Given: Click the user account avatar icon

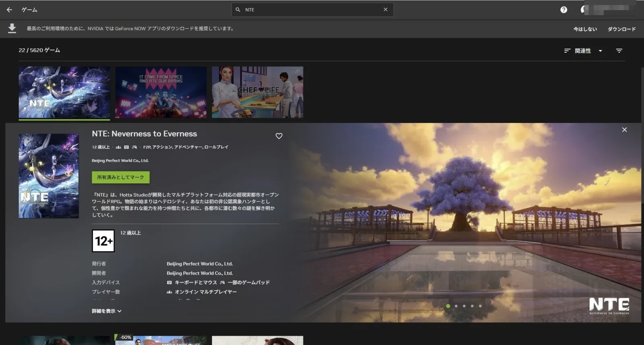Looking at the screenshot, I should (x=584, y=10).
